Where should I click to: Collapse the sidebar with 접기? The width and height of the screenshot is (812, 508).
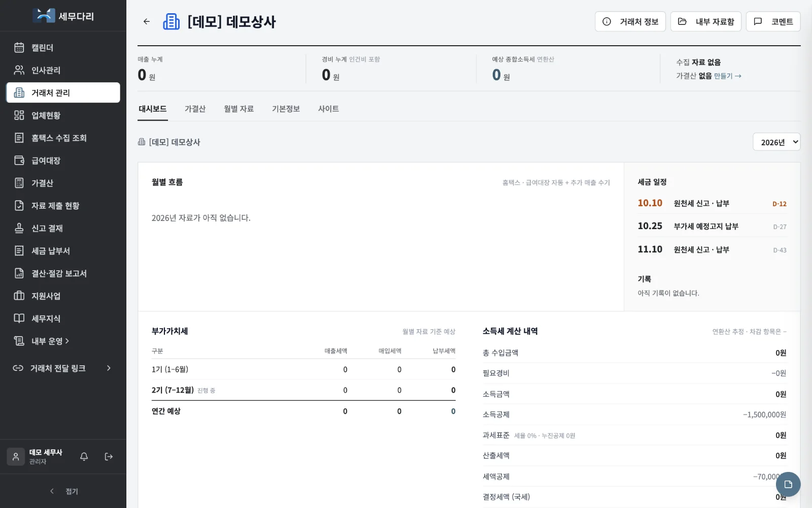(63, 491)
